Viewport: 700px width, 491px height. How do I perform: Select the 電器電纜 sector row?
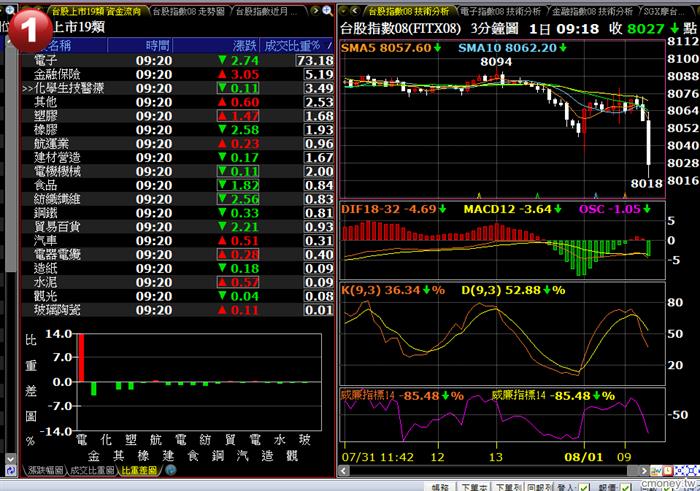click(x=178, y=254)
